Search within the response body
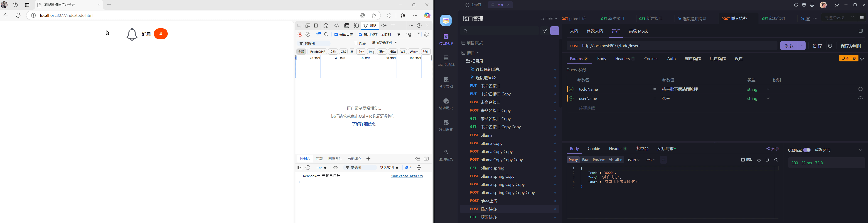The image size is (868, 223). [x=776, y=160]
